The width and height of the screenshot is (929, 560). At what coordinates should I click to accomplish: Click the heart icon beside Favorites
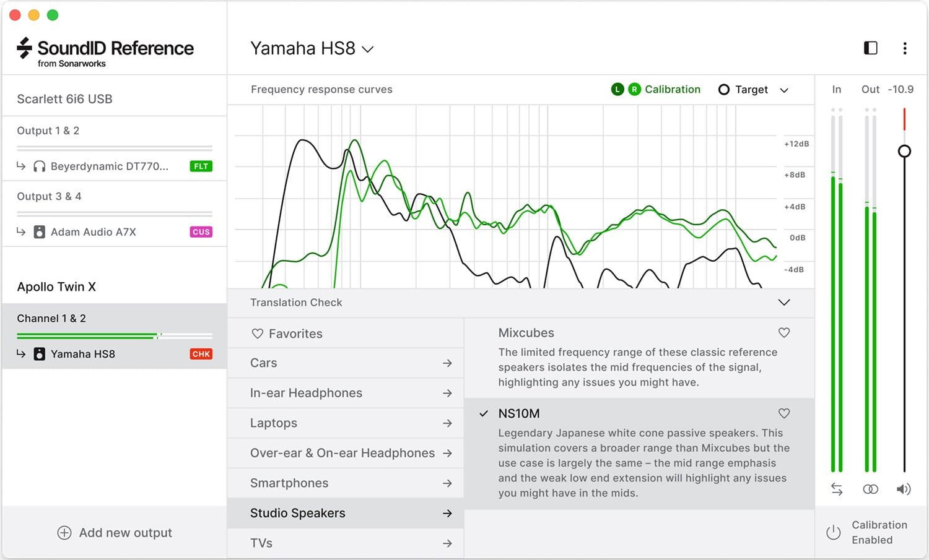click(258, 334)
